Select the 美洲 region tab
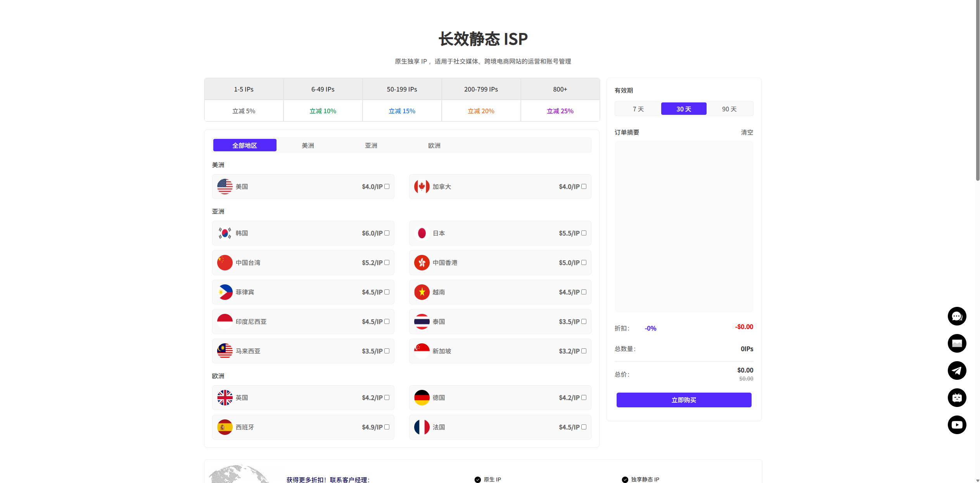This screenshot has width=980, height=483. (x=308, y=145)
